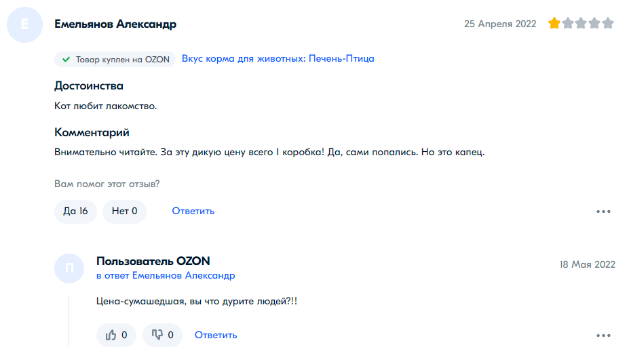The image size is (629, 364).
Task: Vote "Нет 0" on review helpfulness
Action: point(124,211)
